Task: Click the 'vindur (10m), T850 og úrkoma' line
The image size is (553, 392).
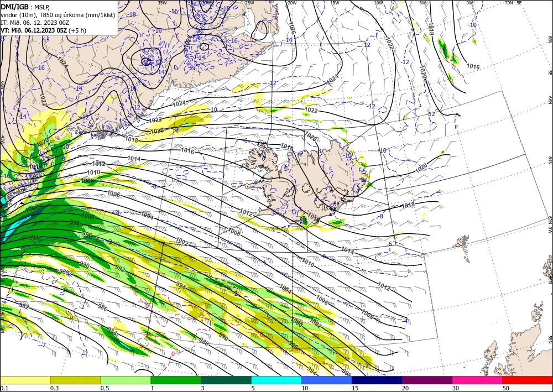Action: tap(58, 14)
